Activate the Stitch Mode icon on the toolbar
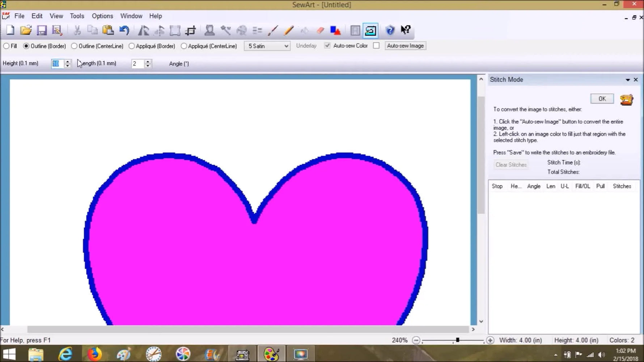Screen dimensions: 644x362 tap(370, 30)
